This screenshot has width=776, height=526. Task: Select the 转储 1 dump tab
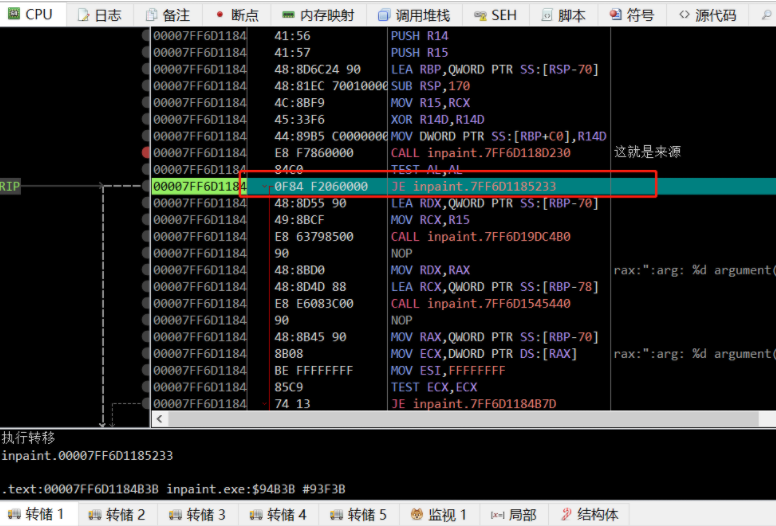pyautogui.click(x=39, y=514)
